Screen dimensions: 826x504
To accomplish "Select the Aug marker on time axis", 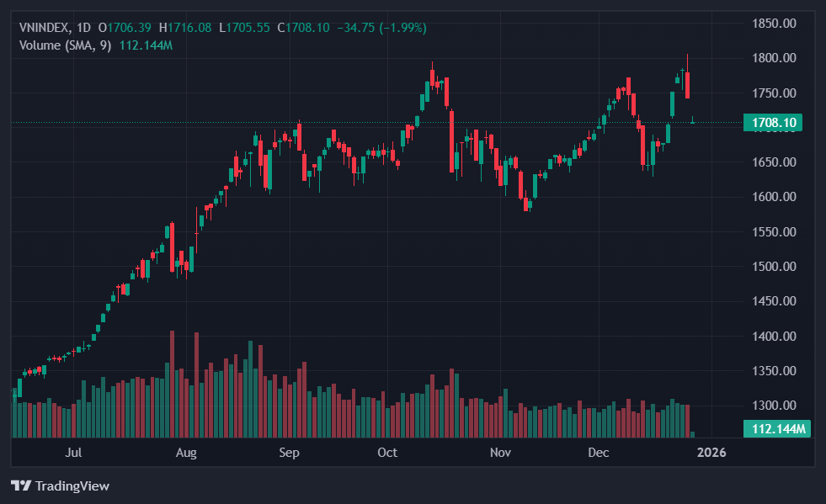I will click(186, 454).
